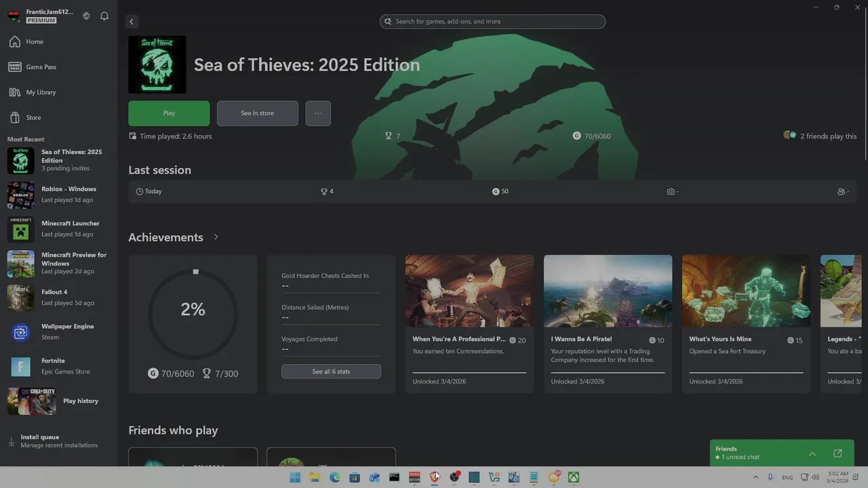Show hidden system tray icons
Screen dimensions: 868x488
pos(755,477)
